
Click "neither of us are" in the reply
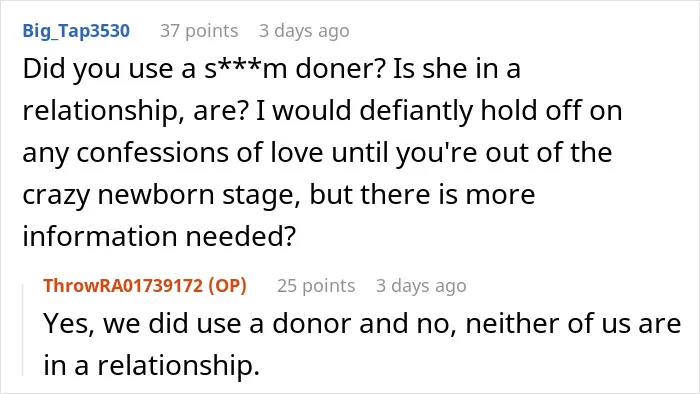coord(573,323)
